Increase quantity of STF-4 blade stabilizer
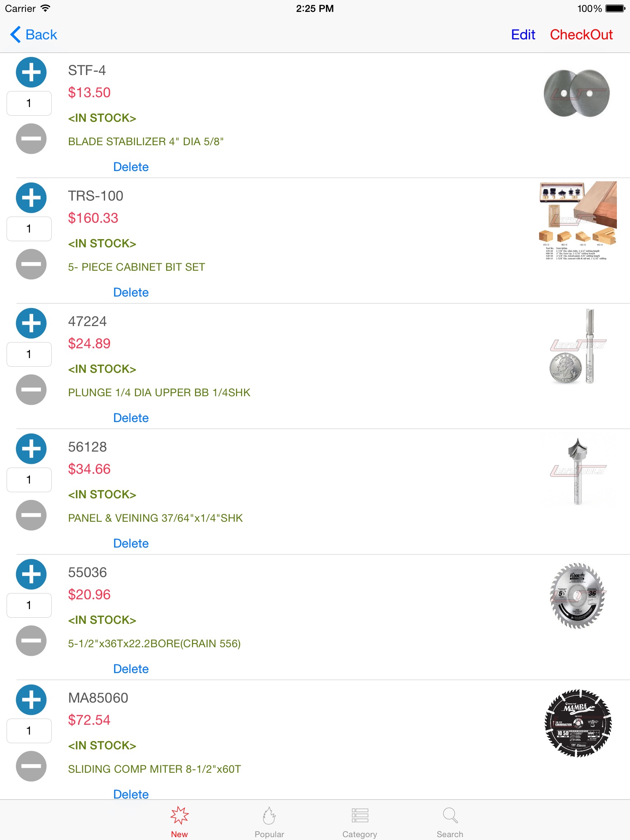 coord(31,73)
